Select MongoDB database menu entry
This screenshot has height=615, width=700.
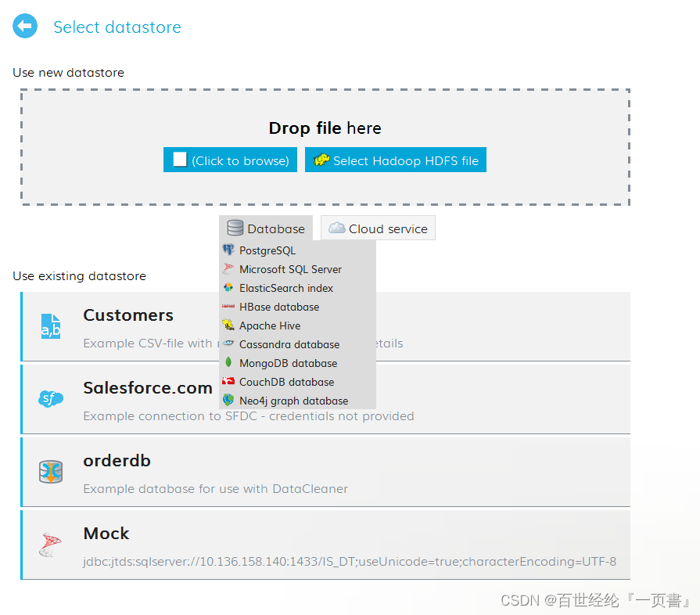tap(297, 362)
